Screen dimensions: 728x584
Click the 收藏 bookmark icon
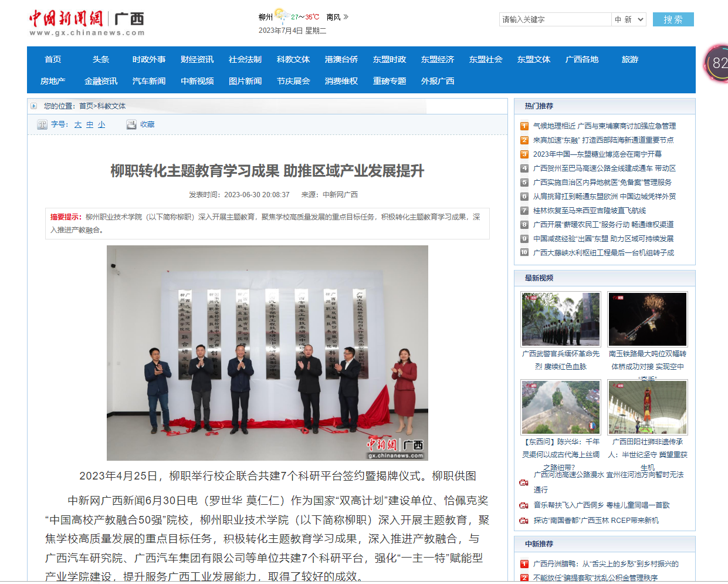[131, 124]
